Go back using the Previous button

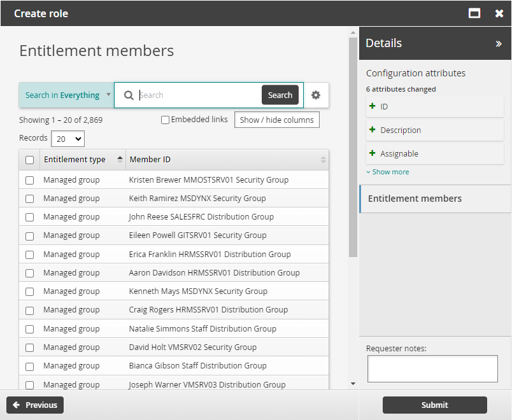(34, 405)
